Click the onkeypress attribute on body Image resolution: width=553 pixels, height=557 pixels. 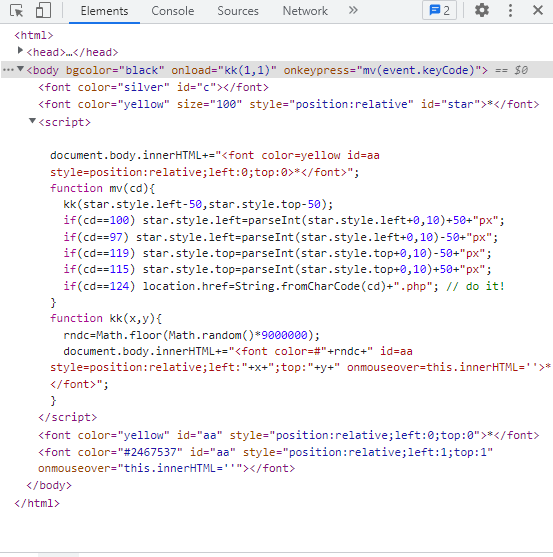[x=382, y=70]
